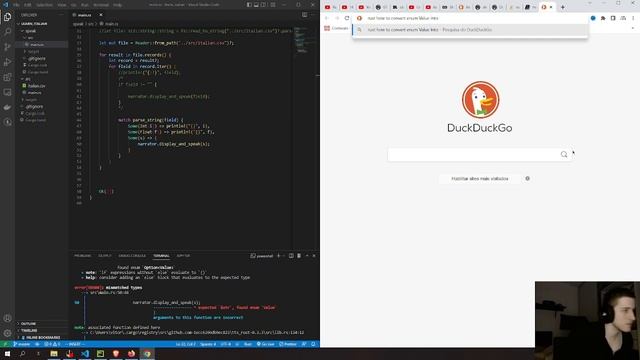
Task: Switch to Firefox from the taskbar
Action: [x=131, y=353]
